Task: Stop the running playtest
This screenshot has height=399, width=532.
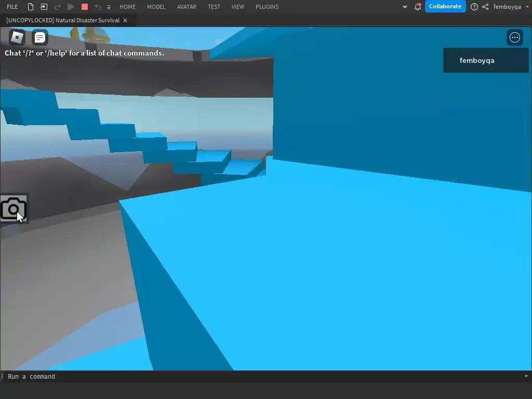Action: 85,7
